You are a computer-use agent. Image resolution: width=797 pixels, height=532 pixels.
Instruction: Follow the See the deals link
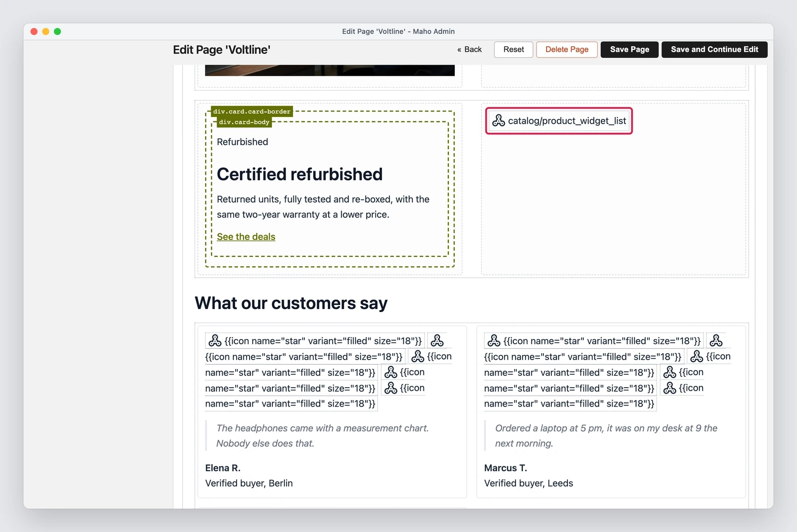(246, 237)
